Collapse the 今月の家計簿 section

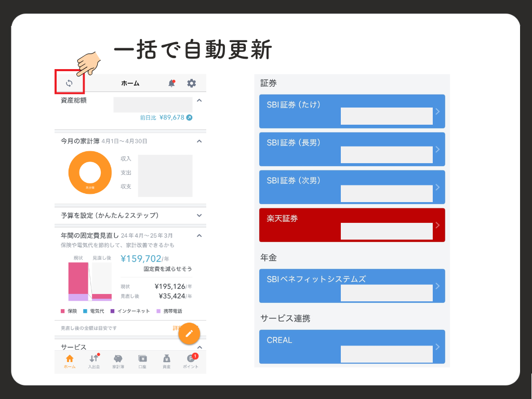tap(199, 141)
